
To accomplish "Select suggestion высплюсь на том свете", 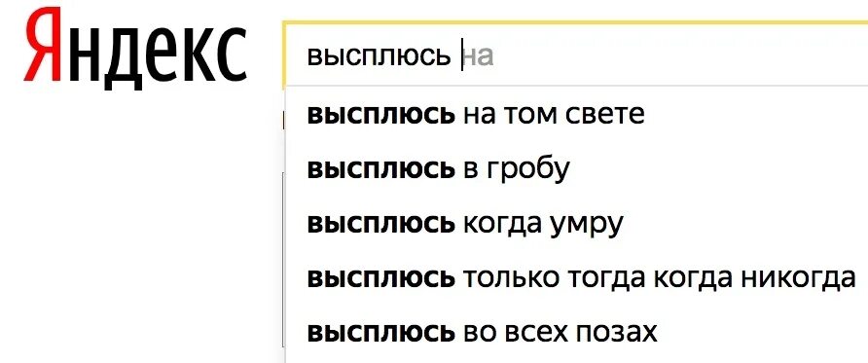I will pyautogui.click(x=577, y=115).
